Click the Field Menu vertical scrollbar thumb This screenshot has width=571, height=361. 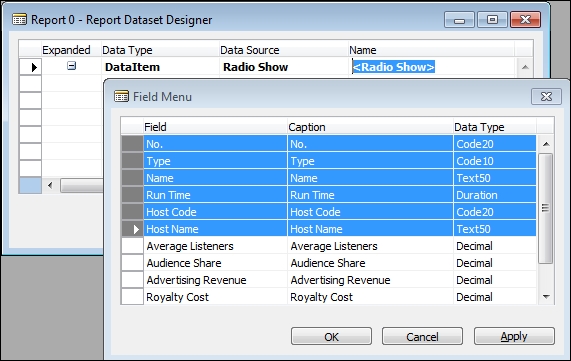click(x=546, y=208)
